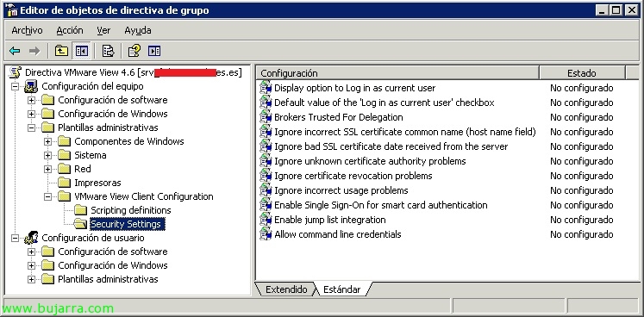Expand Plantillas administrativas under usuario
The height and width of the screenshot is (317, 644).
tap(32, 280)
